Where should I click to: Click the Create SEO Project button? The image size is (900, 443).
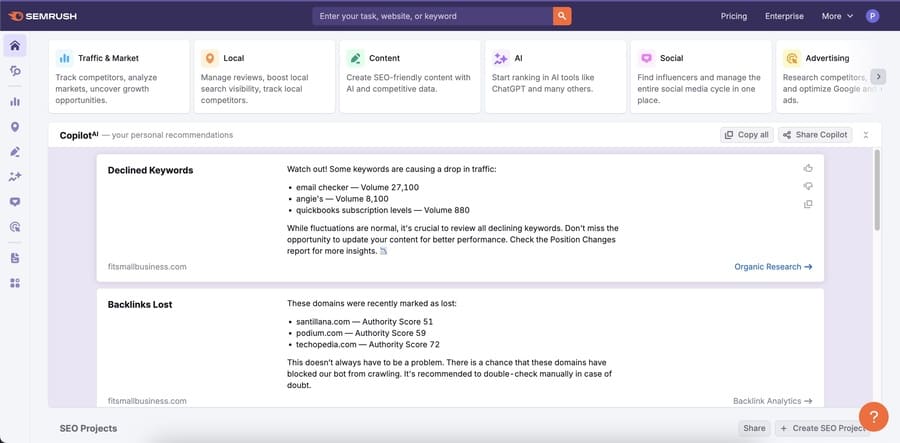822,428
